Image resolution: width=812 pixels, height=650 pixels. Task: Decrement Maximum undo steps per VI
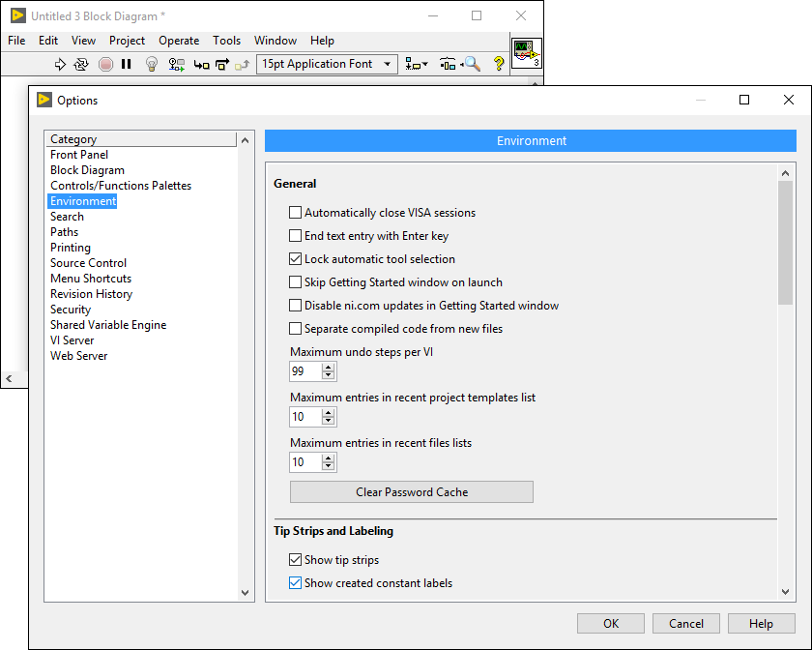tap(328, 375)
